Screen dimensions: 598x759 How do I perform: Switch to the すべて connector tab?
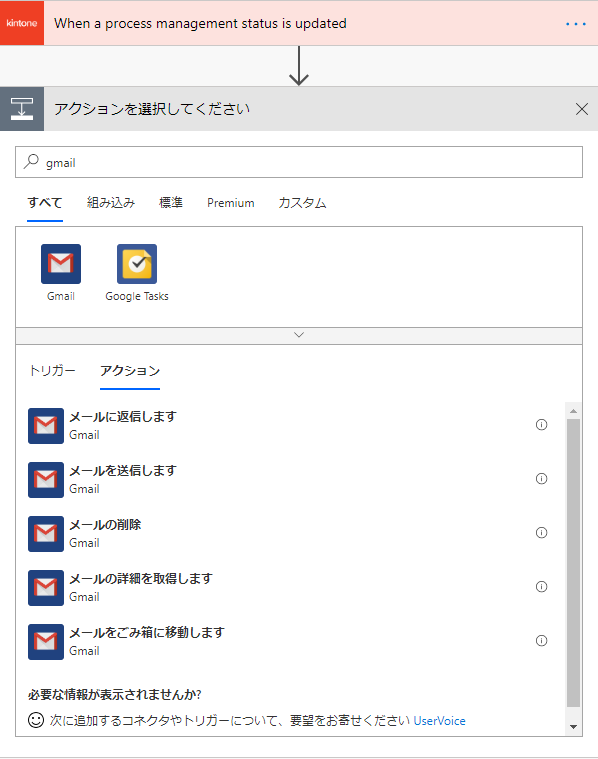click(45, 202)
